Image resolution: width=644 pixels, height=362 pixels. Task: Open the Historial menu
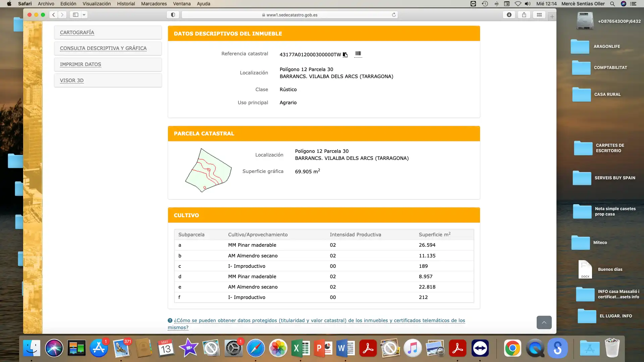[126, 4]
